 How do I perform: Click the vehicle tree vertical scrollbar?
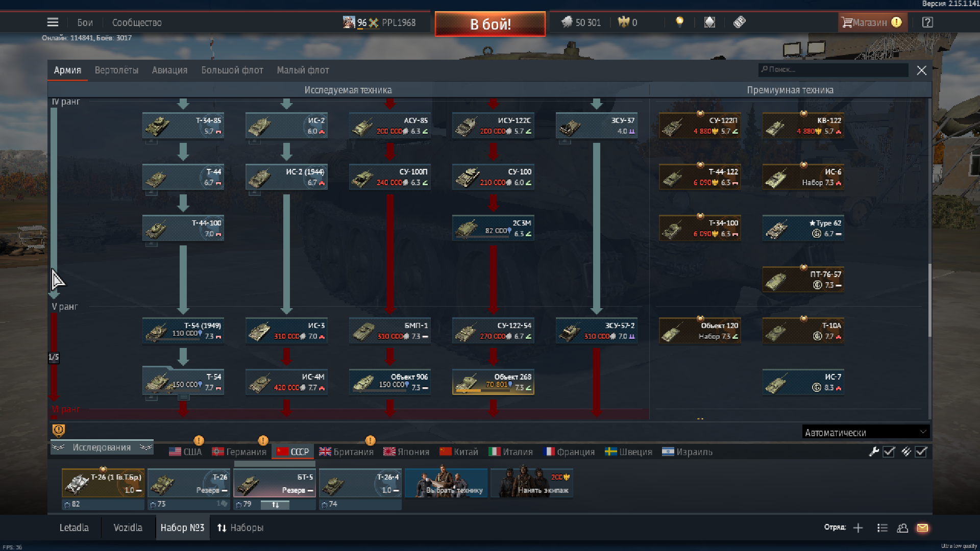(929, 300)
